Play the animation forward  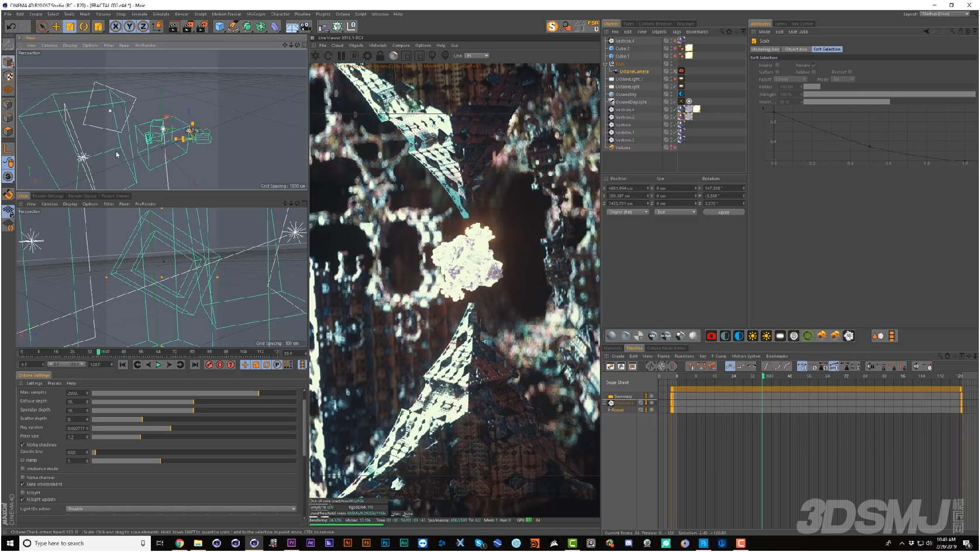(x=158, y=365)
